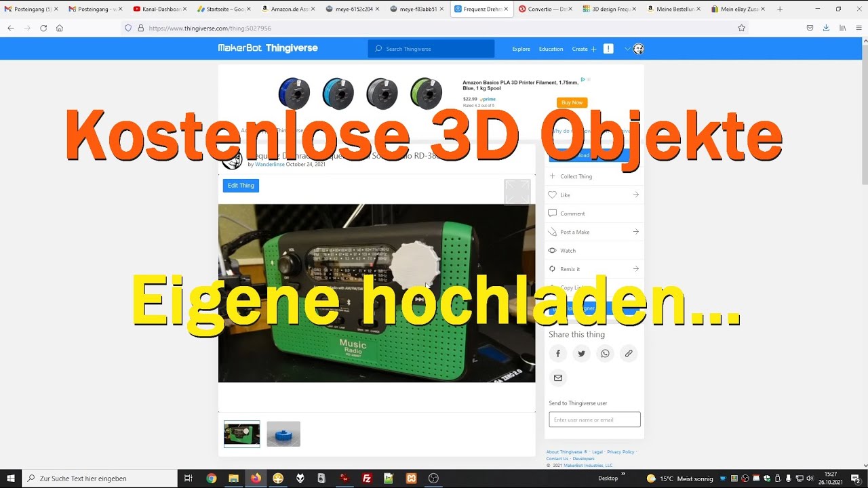
Task: Expand the Post a Make arrow
Action: point(636,232)
